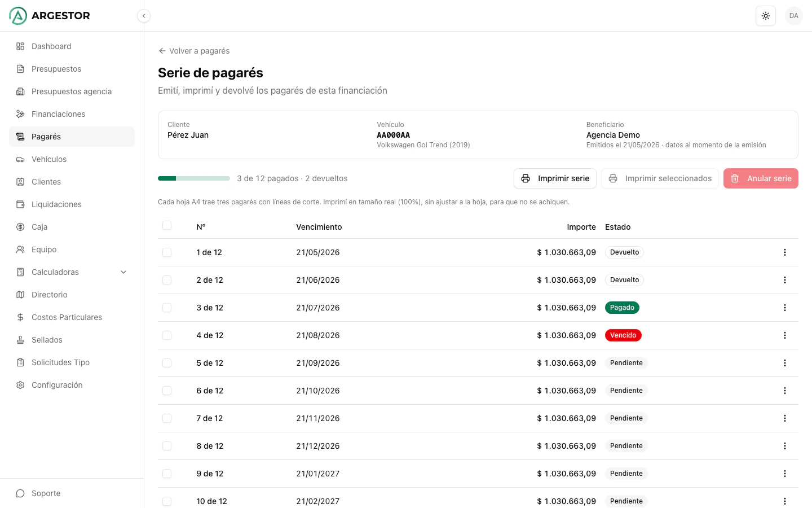Open Liquidaciones from the sidebar

(x=72, y=204)
